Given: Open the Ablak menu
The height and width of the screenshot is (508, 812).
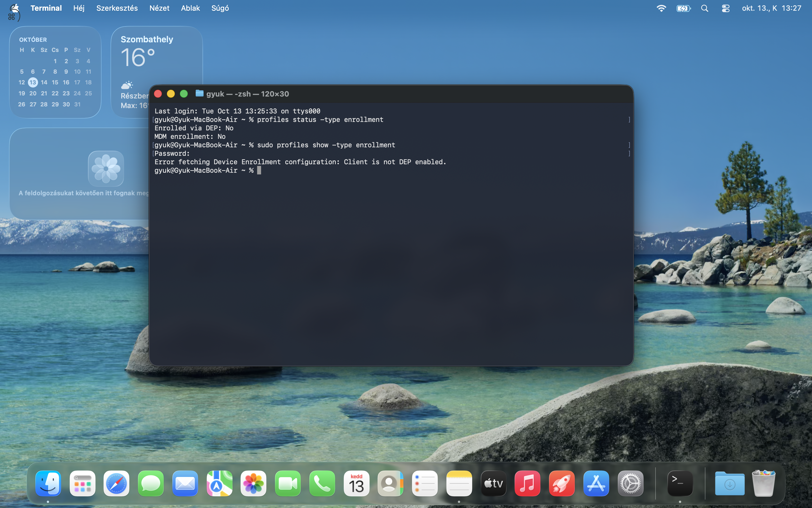Looking at the screenshot, I should (x=190, y=8).
